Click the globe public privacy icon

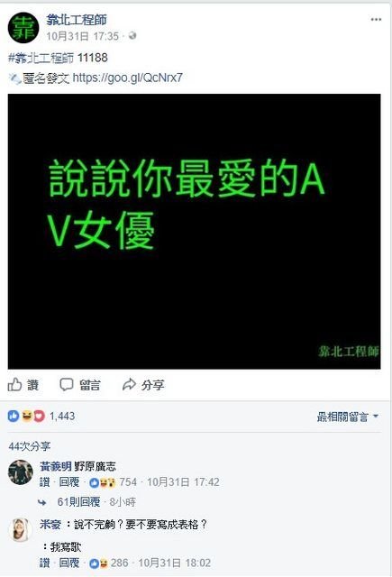click(x=132, y=36)
